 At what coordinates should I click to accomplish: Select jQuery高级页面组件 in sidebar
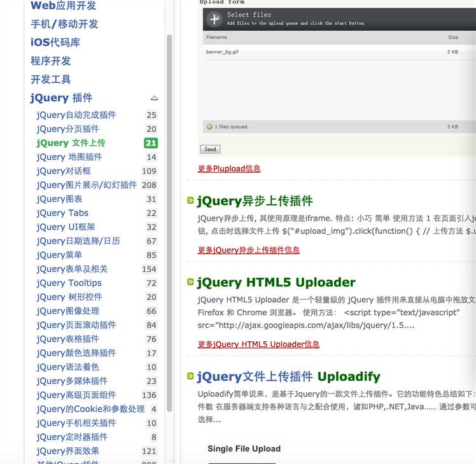(76, 395)
